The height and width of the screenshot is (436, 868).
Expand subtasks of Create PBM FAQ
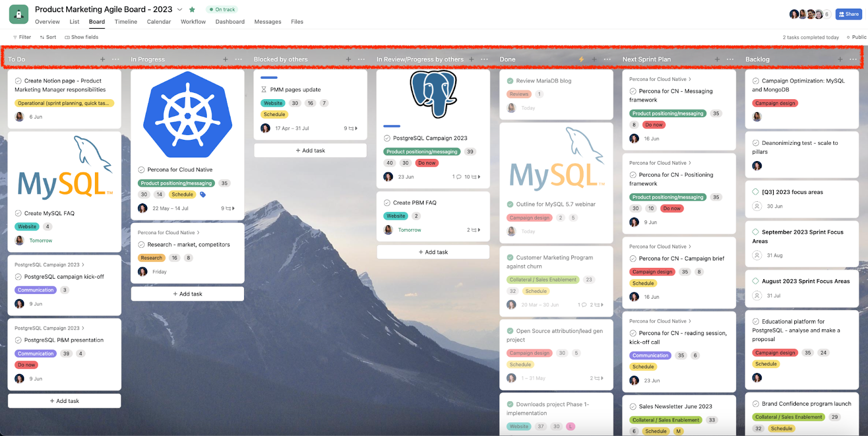click(474, 230)
